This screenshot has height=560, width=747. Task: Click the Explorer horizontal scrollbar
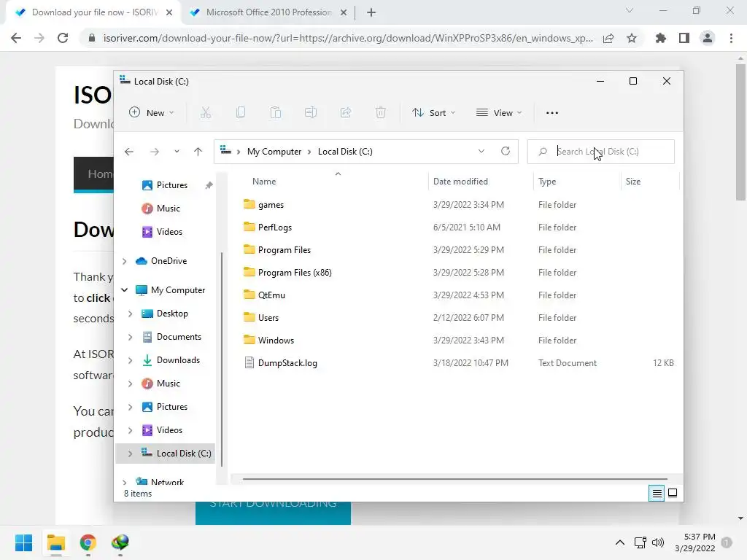click(455, 479)
